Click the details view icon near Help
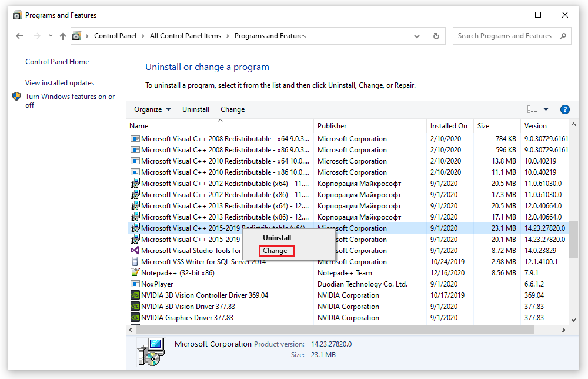Screen dimensions: 588x379 pyautogui.click(x=532, y=109)
